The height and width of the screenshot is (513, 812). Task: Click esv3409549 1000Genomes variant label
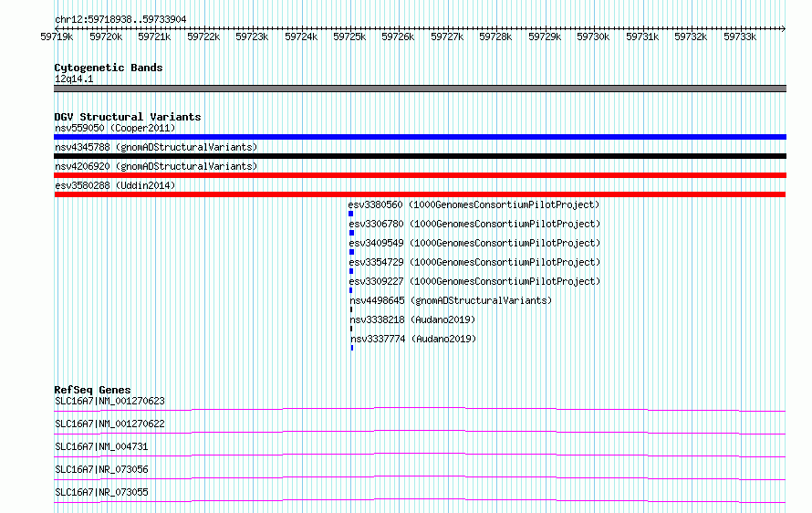pos(474,243)
